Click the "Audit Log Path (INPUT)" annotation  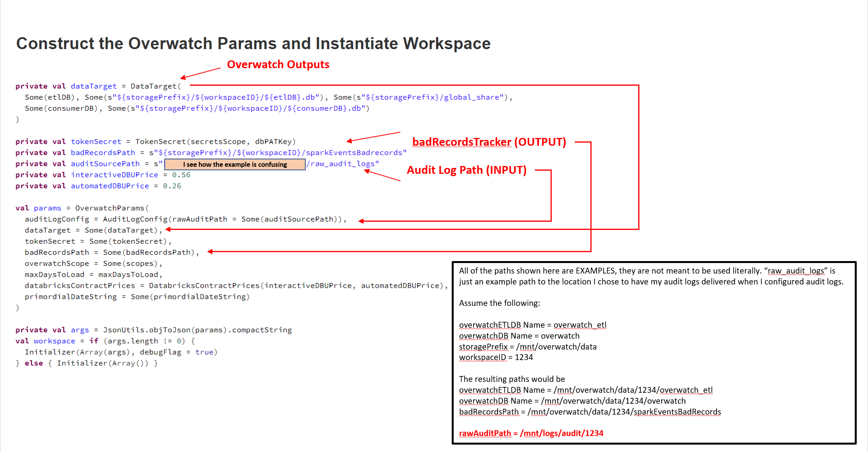(466, 170)
